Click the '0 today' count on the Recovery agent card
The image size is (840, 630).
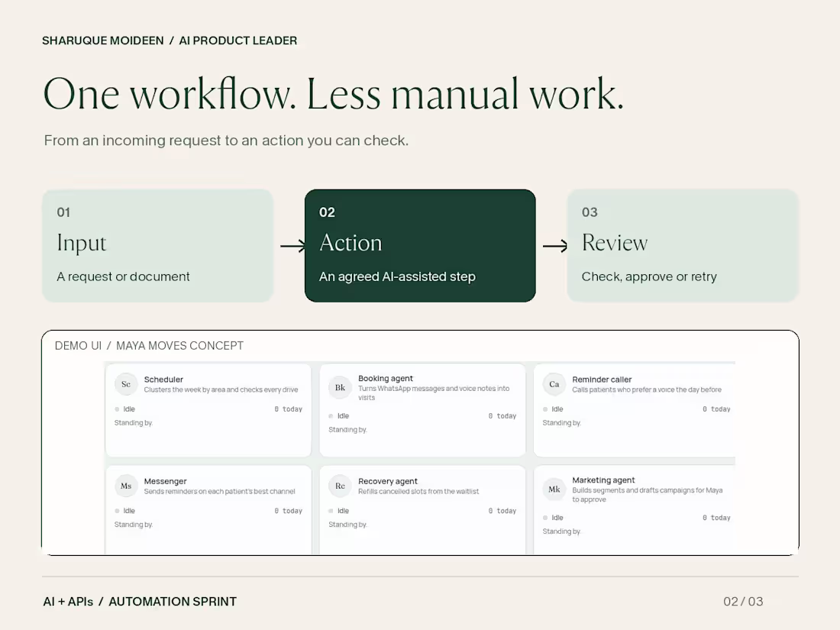tap(502, 511)
